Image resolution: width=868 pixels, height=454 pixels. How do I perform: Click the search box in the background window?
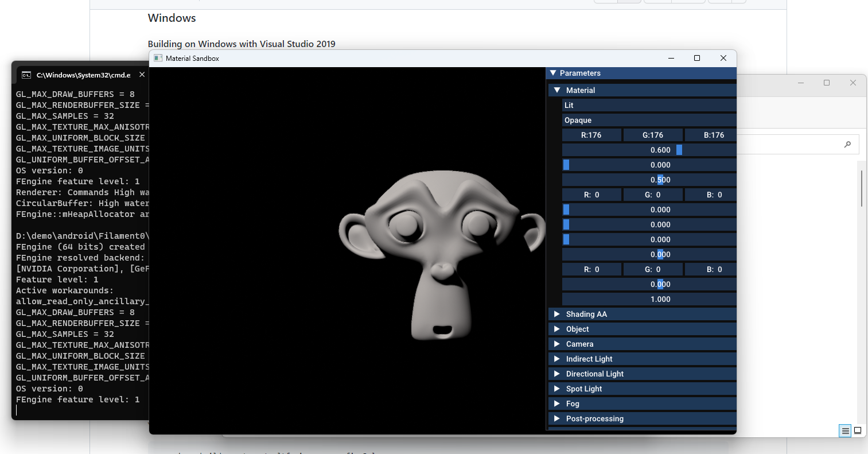797,144
